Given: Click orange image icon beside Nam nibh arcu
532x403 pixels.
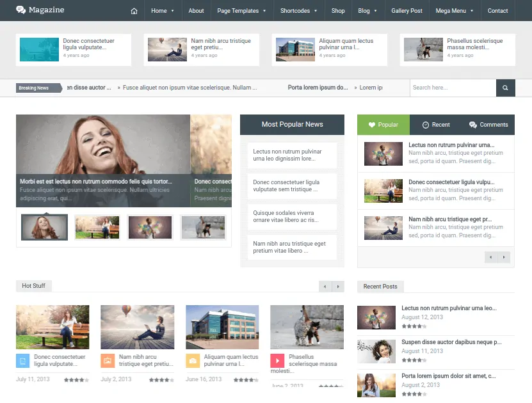Looking at the screenshot, I should 108,361.
